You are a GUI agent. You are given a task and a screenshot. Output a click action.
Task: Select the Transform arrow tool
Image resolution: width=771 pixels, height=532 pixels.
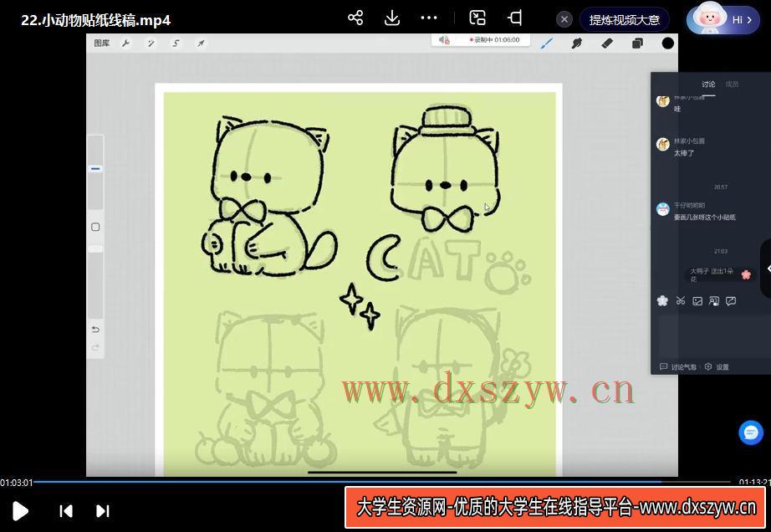201,43
